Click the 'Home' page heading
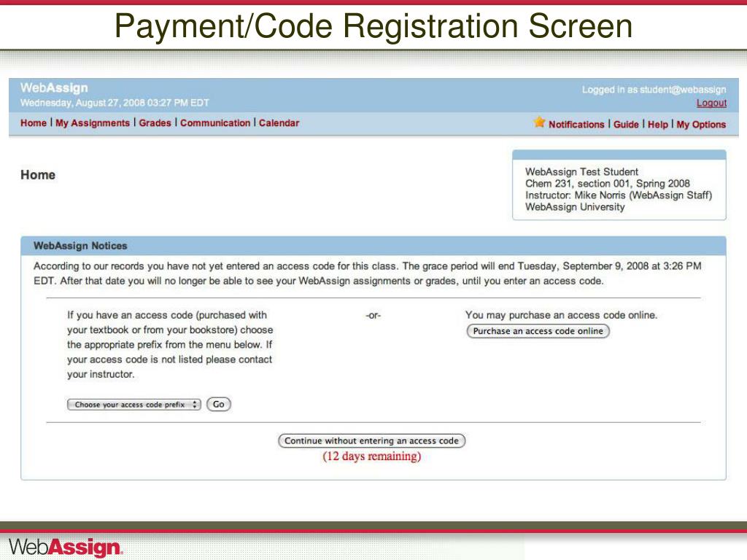Screen dimensions: 747x560 tap(38, 175)
